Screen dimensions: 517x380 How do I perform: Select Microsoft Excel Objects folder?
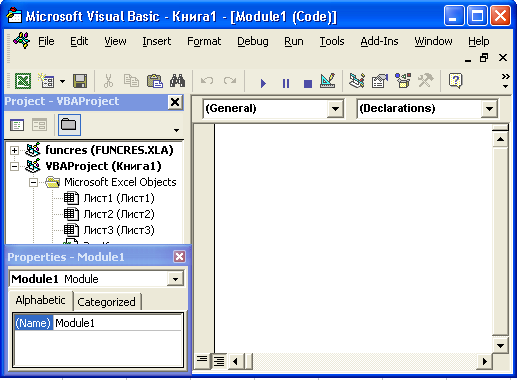click(x=120, y=182)
